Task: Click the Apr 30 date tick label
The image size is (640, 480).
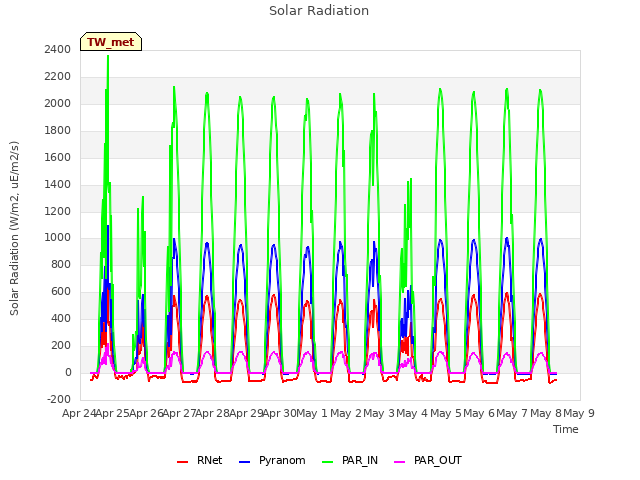Action: (279, 413)
